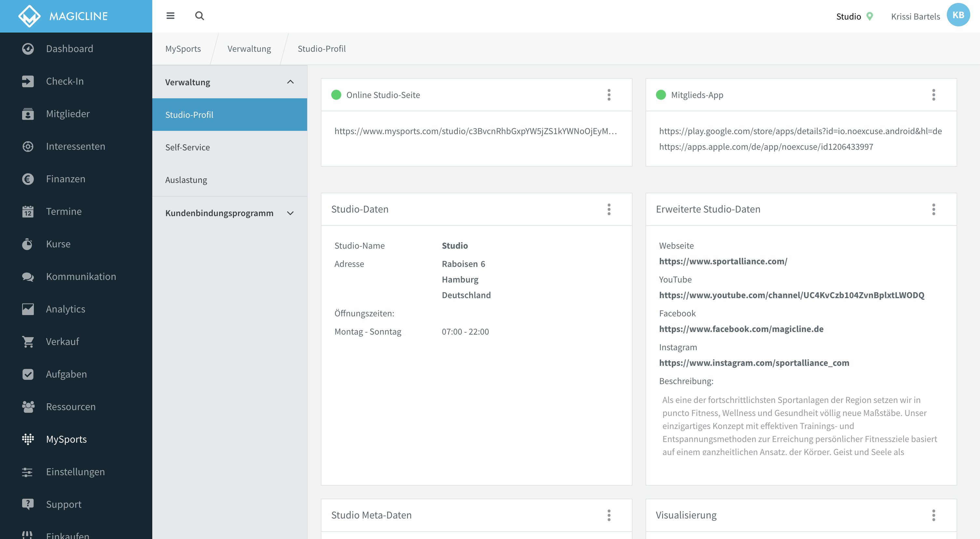Viewport: 980px width, 539px height.
Task: Click the Montag - Sonntag label
Action: tap(368, 332)
